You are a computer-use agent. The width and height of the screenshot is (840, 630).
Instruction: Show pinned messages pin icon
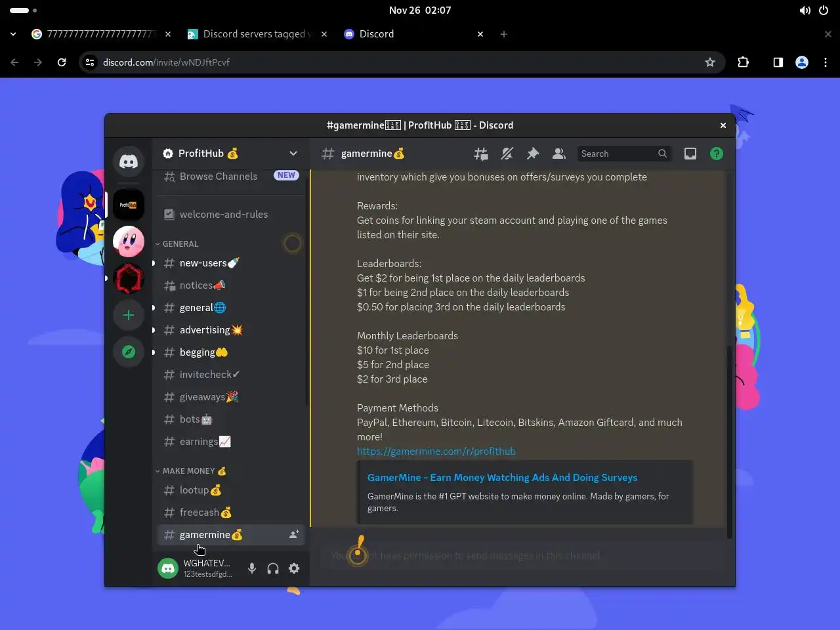[x=533, y=154]
